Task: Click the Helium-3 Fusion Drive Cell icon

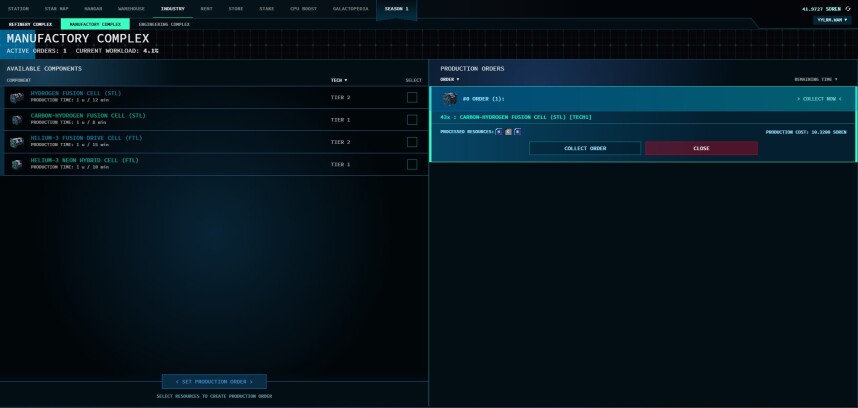Action: (x=17, y=142)
